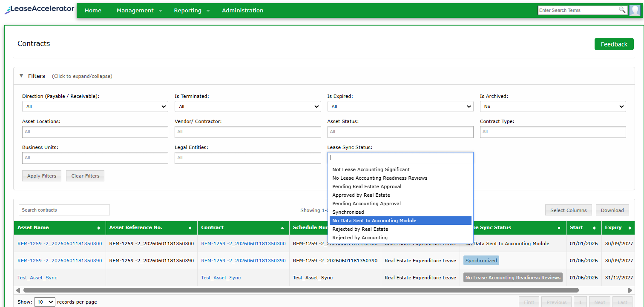
Task: Open asset link REM-1259 -2_20260601181350300
Action: pyautogui.click(x=60, y=244)
